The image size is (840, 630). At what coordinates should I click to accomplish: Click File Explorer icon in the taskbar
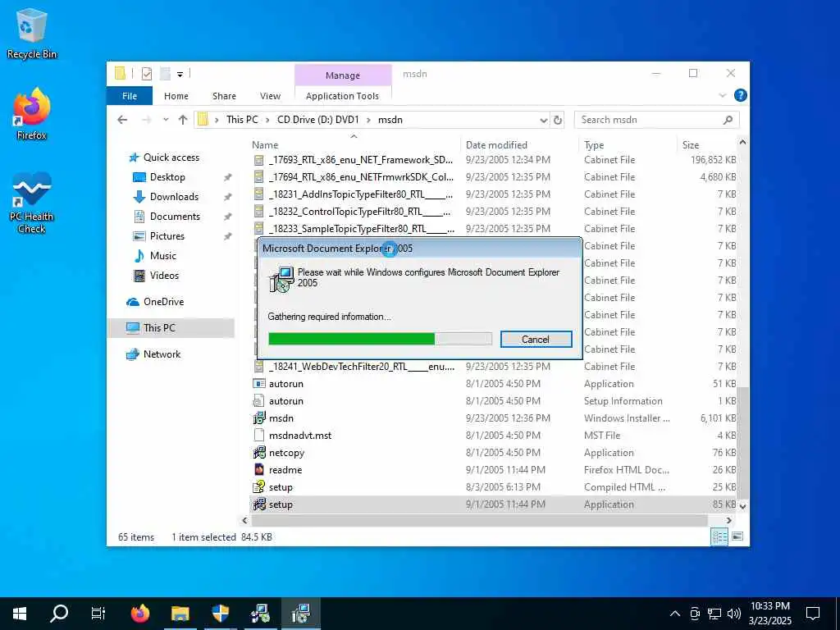tap(180, 614)
